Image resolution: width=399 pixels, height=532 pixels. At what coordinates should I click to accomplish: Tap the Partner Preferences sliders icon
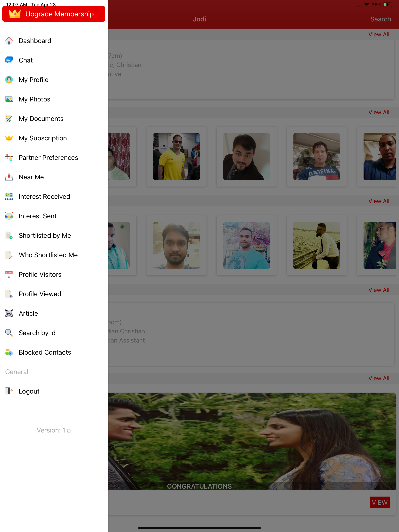coord(9,158)
